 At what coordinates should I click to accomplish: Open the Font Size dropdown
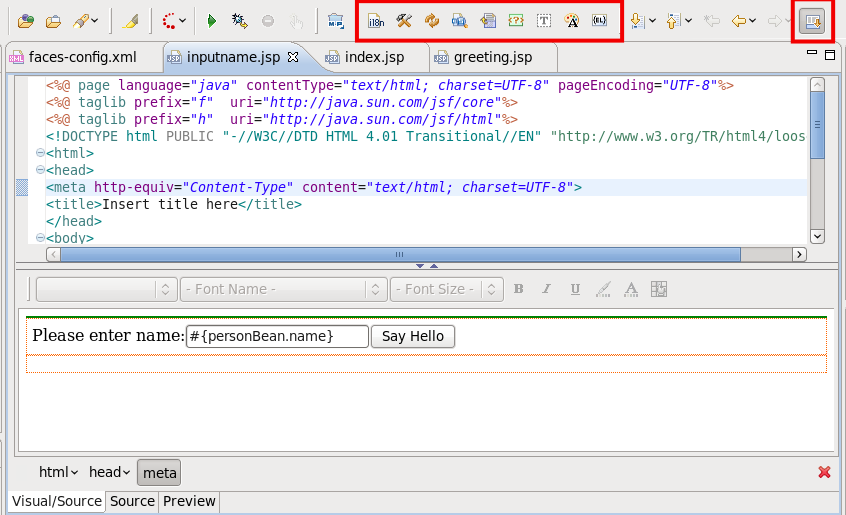(x=447, y=289)
